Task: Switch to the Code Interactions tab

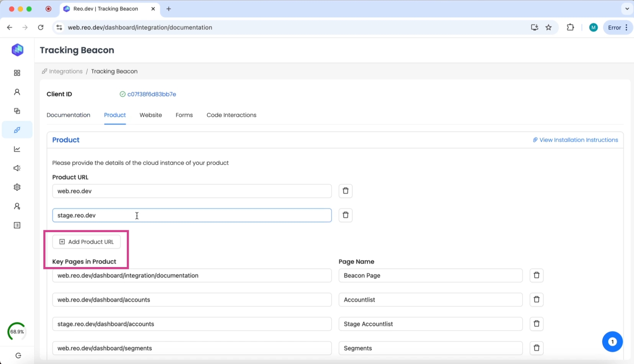Action: [231, 115]
